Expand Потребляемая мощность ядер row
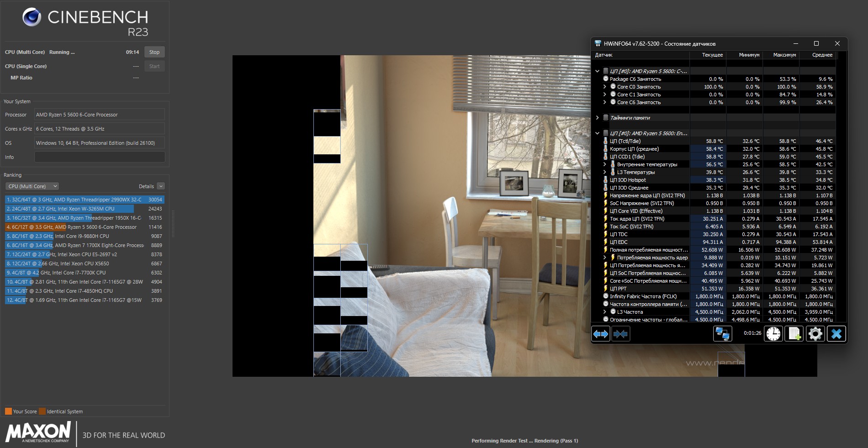 [605, 258]
